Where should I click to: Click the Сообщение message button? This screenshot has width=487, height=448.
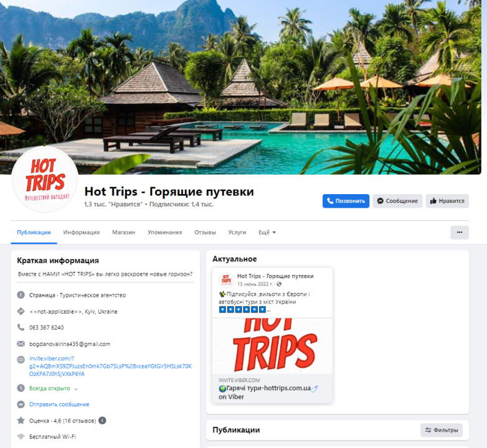(x=397, y=201)
